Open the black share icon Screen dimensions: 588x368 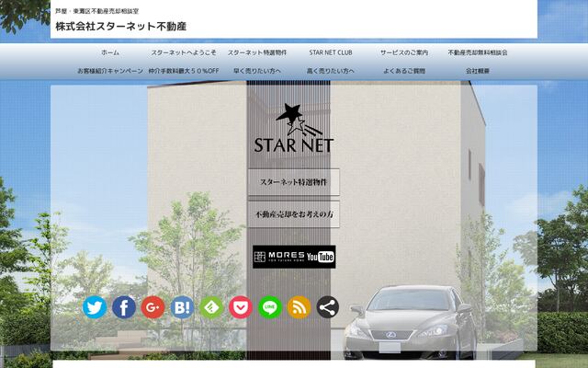328,307
